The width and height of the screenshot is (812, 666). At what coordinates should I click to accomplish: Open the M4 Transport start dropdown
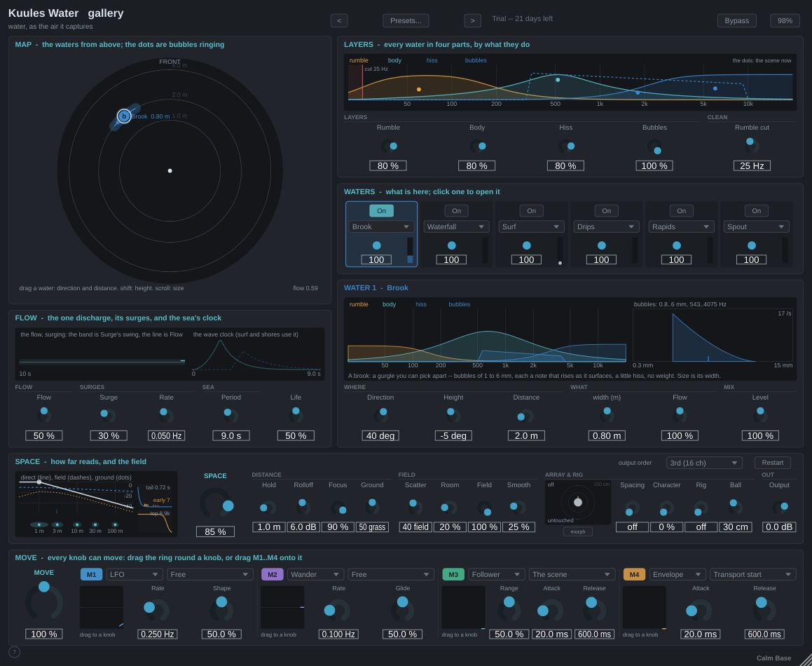753,574
